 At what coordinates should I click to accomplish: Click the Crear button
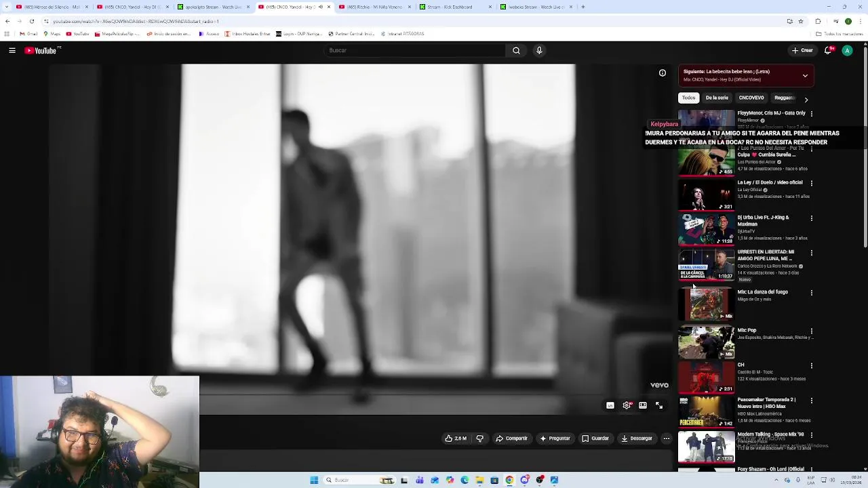pyautogui.click(x=802, y=50)
